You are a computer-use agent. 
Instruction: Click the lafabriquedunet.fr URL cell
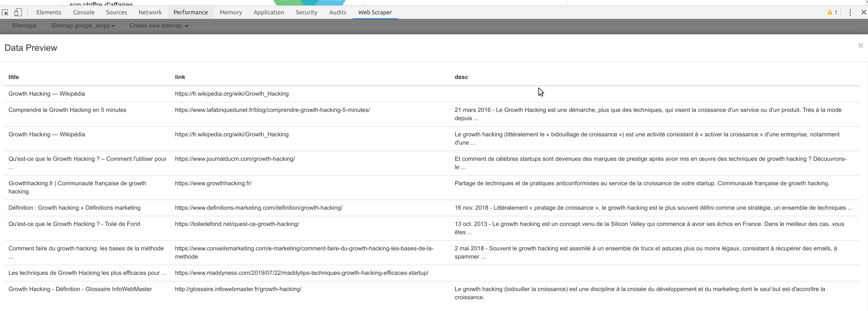coord(272,110)
